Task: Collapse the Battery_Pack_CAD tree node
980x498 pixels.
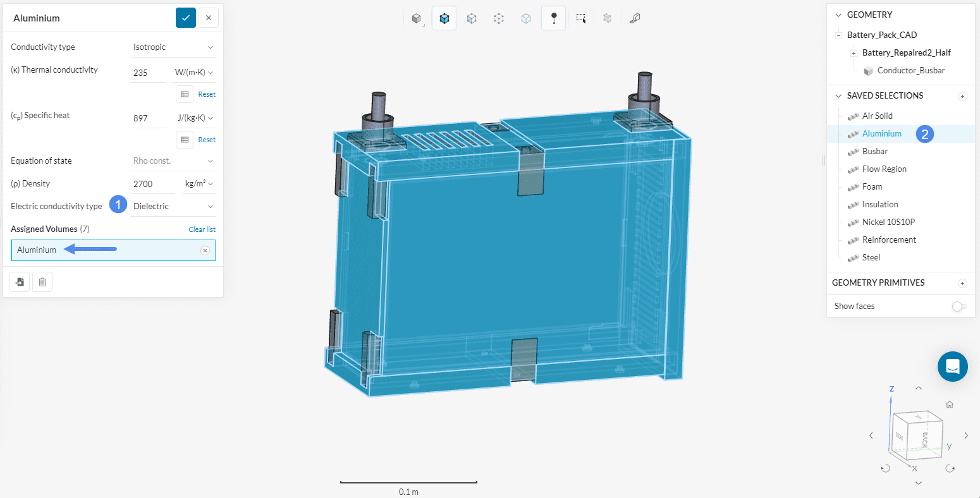Action: (839, 35)
